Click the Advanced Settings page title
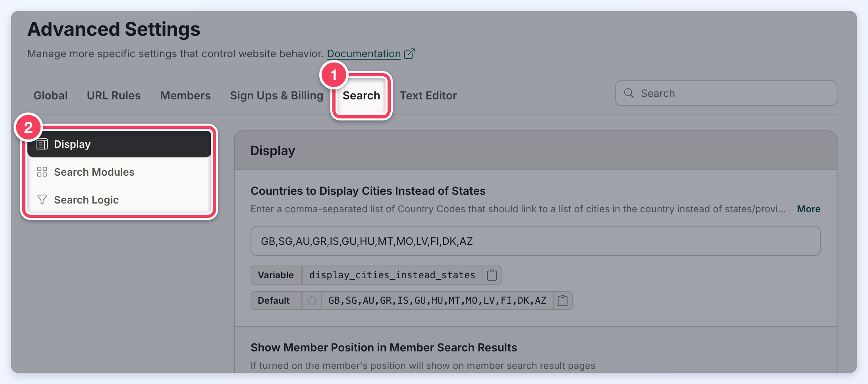The image size is (868, 384). [114, 29]
